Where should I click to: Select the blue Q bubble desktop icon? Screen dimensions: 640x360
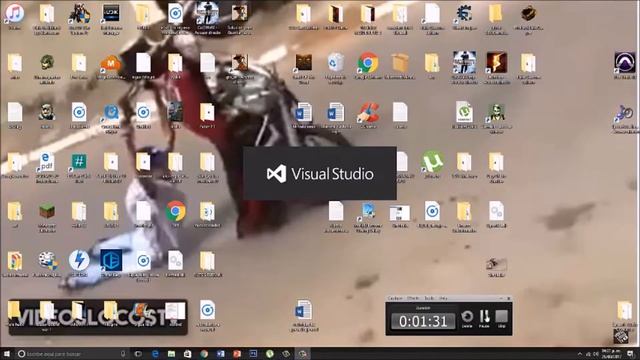pos(111,112)
